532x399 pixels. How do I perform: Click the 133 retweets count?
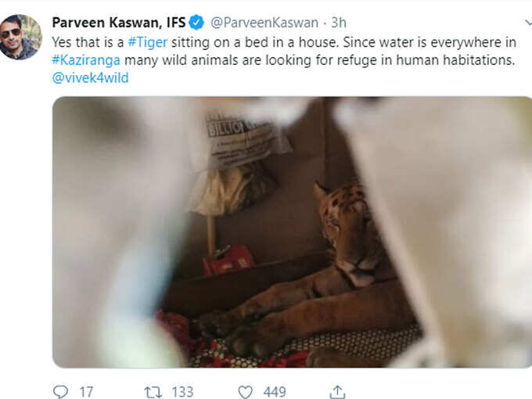coord(182,392)
